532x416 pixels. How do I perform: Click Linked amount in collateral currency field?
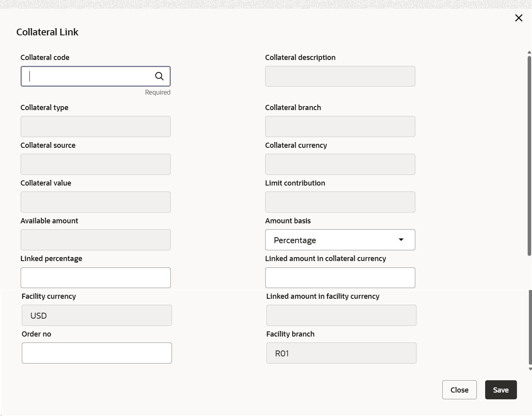point(340,278)
